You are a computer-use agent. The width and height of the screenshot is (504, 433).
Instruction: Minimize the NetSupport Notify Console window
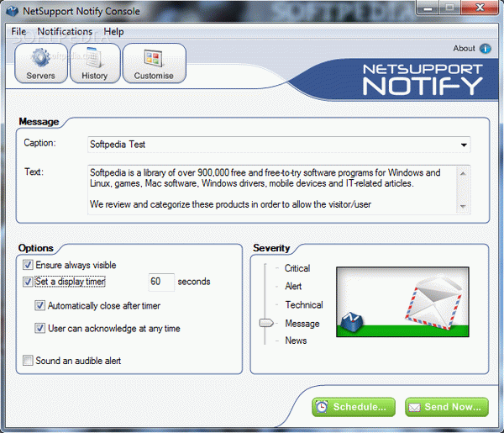428,8
